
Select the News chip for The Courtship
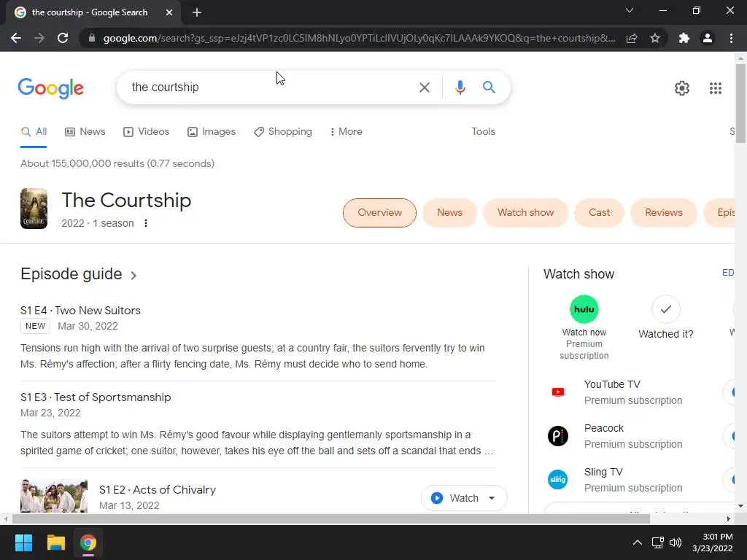point(449,213)
